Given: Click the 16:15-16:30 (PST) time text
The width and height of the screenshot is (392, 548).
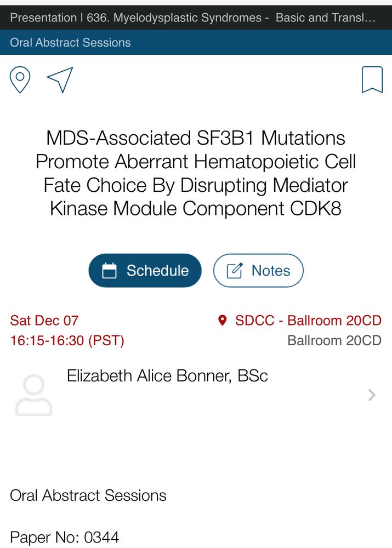Looking at the screenshot, I should [x=67, y=340].
